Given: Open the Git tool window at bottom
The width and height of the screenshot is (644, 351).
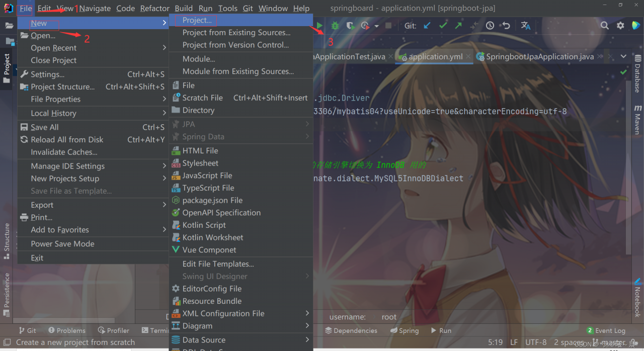Looking at the screenshot, I should click(x=27, y=330).
